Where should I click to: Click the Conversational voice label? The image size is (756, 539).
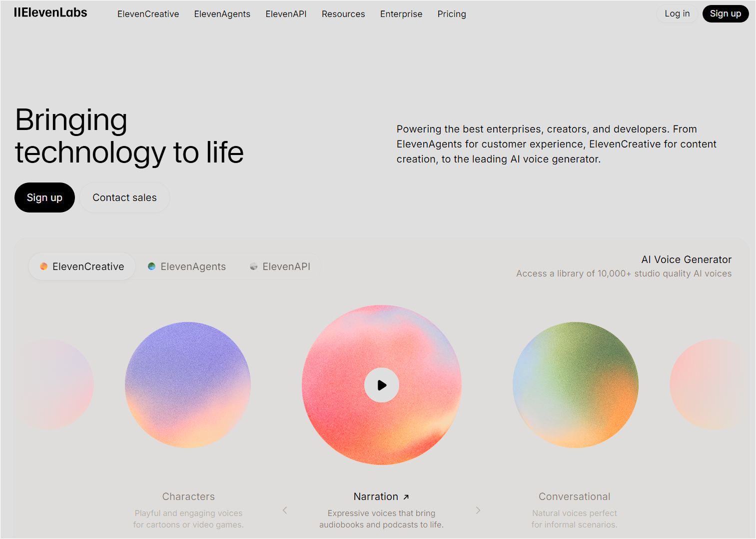pos(575,496)
